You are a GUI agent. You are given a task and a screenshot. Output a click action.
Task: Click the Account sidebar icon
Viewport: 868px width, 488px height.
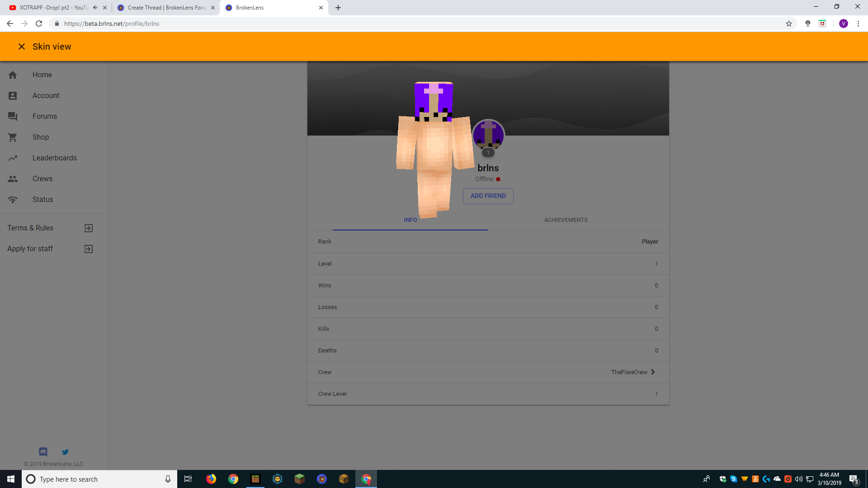(x=13, y=96)
